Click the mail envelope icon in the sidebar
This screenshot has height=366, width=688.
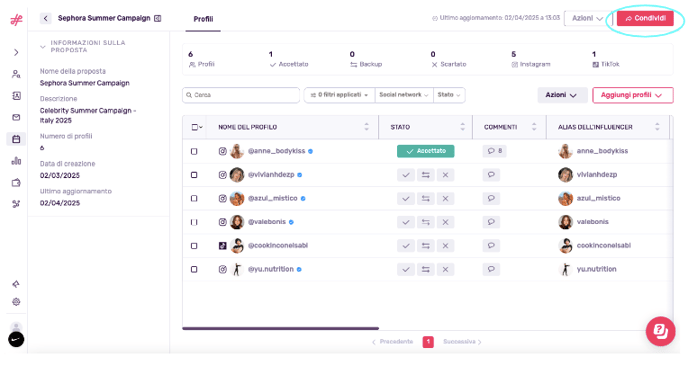[x=16, y=117]
